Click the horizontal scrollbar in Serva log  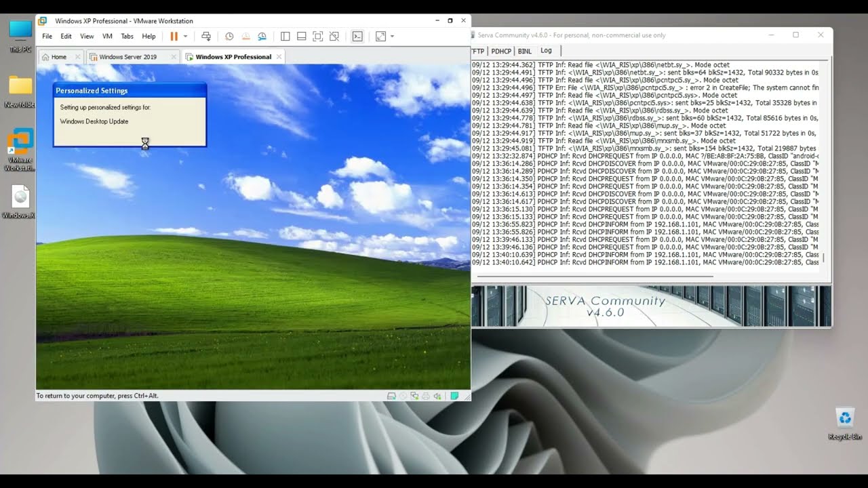pyautogui.click(x=595, y=277)
